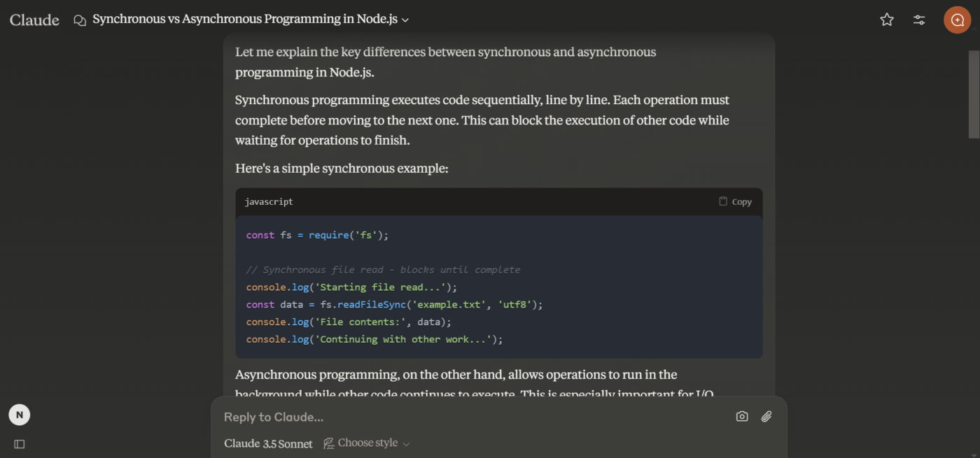Click the 'Continuing with other work...' code line

tap(374, 339)
